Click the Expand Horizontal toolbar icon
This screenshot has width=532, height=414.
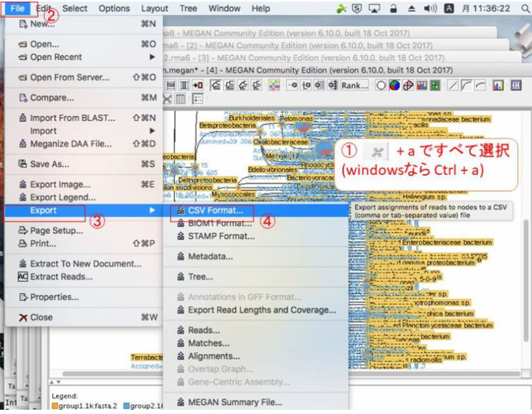click(x=171, y=86)
